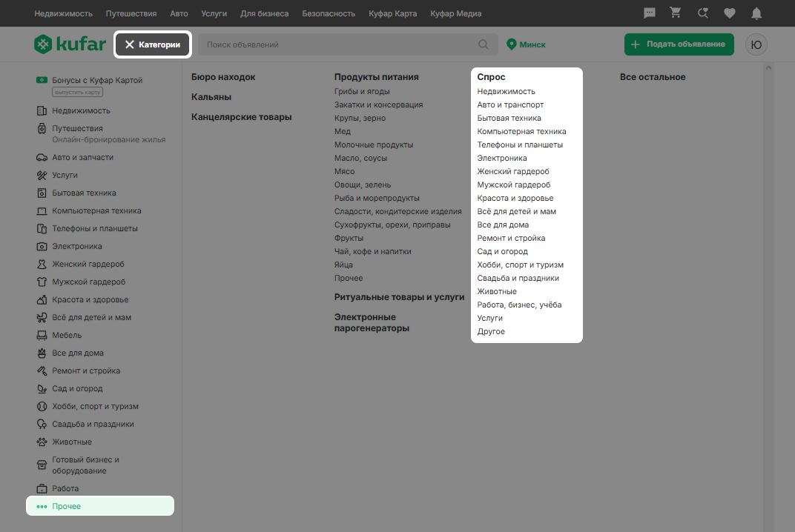The height and width of the screenshot is (532, 795).
Task: Open the messages chat icon
Action: (649, 13)
